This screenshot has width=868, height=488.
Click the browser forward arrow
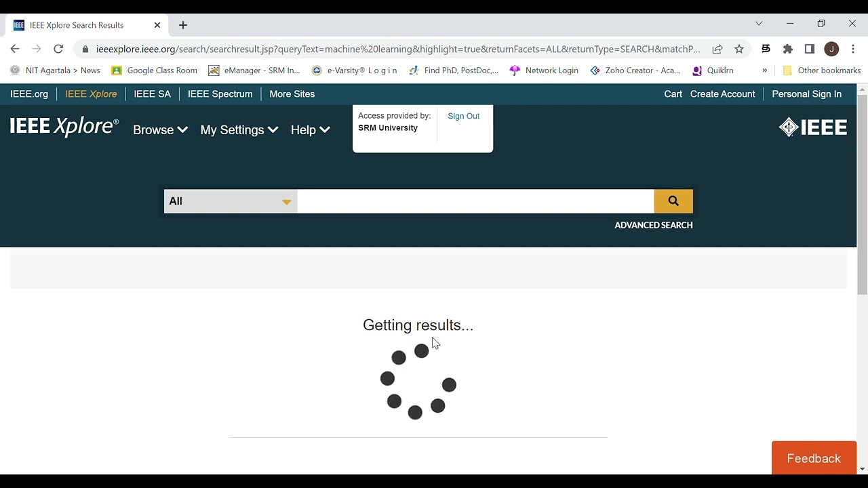[x=37, y=49]
